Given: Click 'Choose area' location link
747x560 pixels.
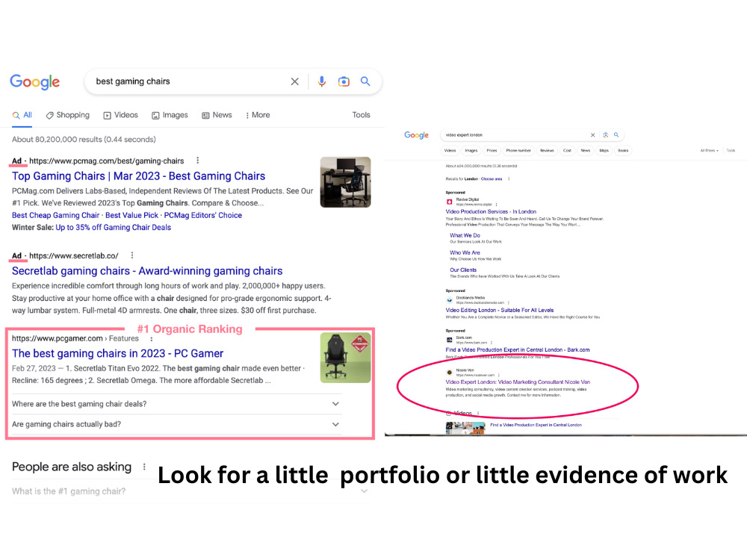Looking at the screenshot, I should tap(492, 179).
